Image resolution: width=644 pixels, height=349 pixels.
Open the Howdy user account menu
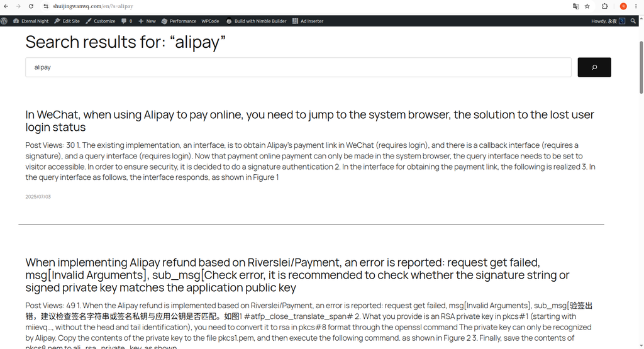pos(608,21)
